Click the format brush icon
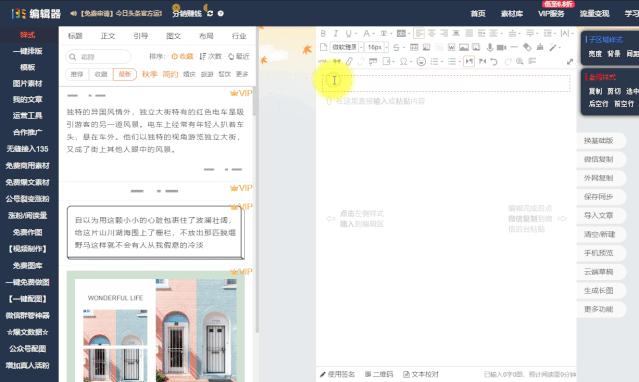639x382 pixels. tap(540, 47)
